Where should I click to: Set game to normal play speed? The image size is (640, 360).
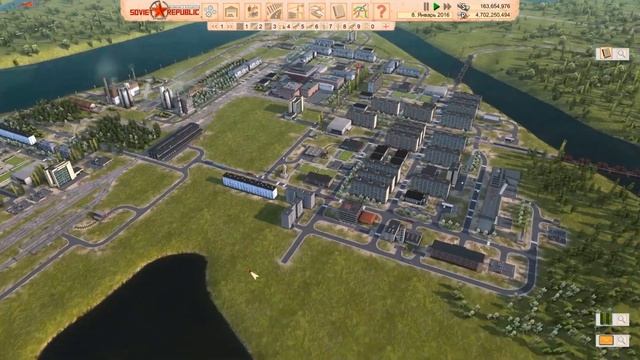point(436,6)
